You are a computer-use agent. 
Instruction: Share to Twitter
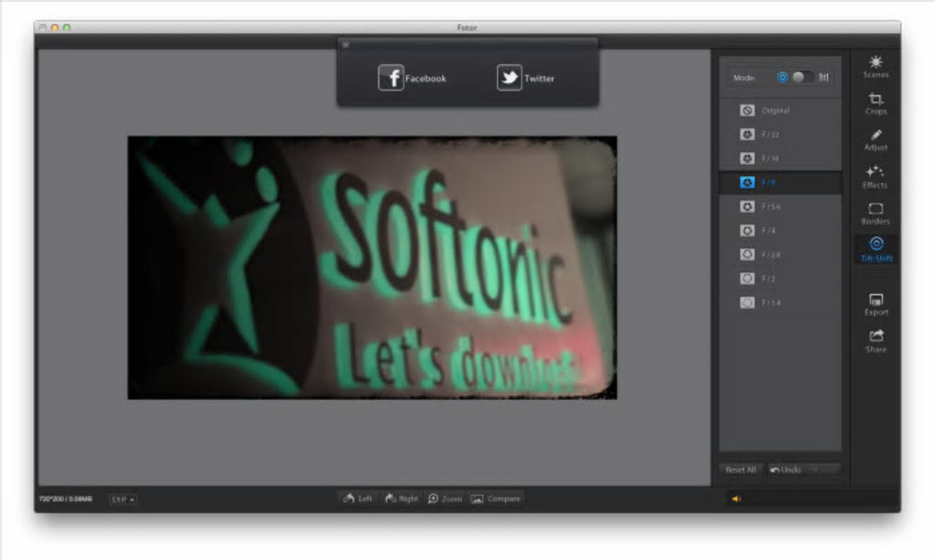(x=525, y=78)
